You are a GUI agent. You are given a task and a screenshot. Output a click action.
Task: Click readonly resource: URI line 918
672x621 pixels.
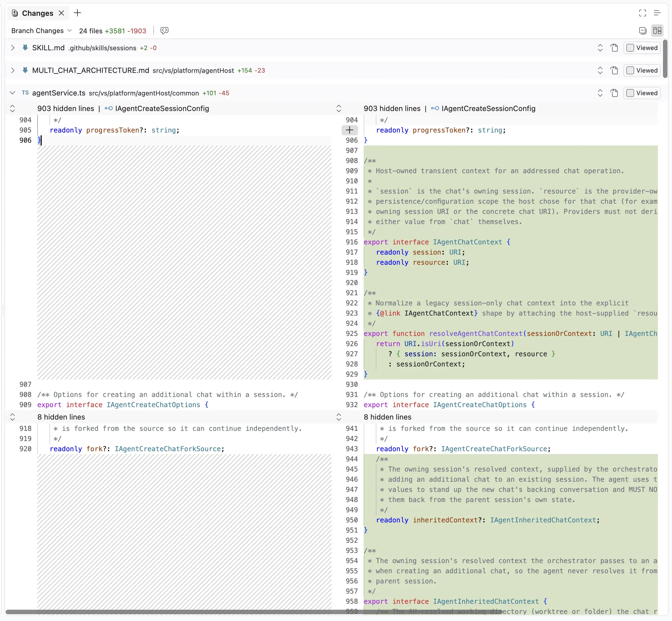422,262
